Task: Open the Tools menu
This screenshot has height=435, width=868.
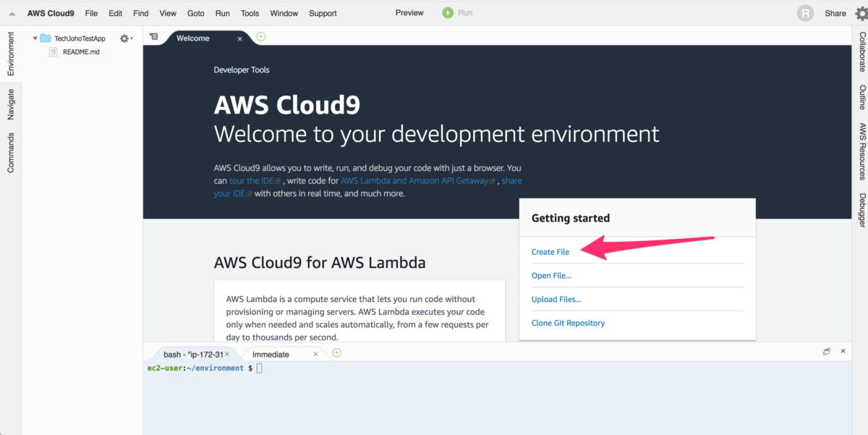Action: click(x=250, y=12)
